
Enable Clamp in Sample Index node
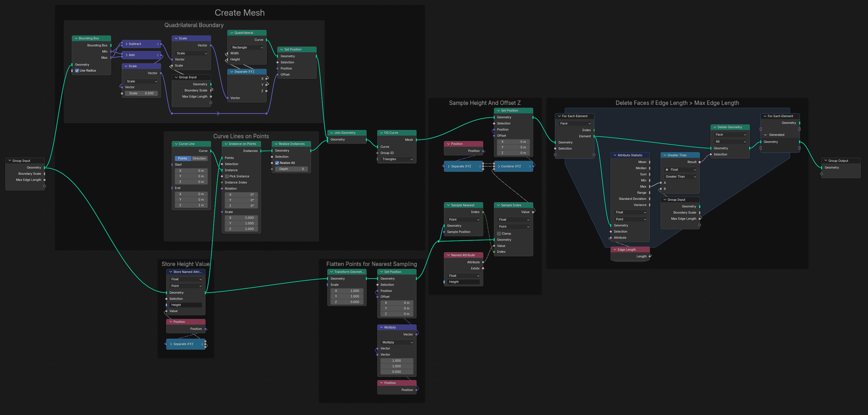[x=499, y=234]
